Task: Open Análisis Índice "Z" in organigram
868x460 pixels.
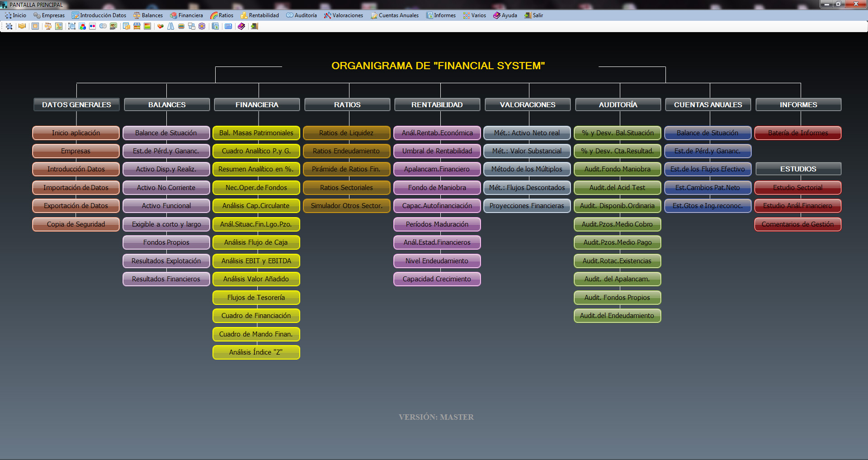Action: pos(256,352)
